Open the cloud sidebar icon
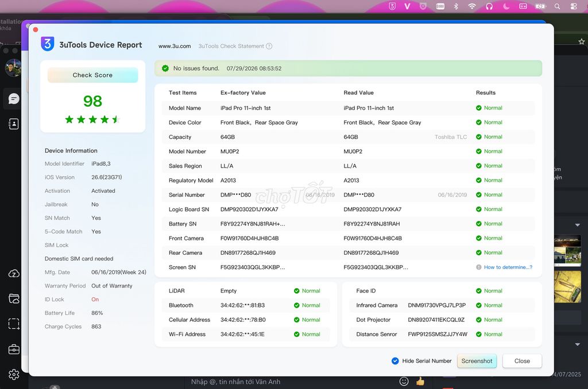The width and height of the screenshot is (588, 389). point(14,274)
